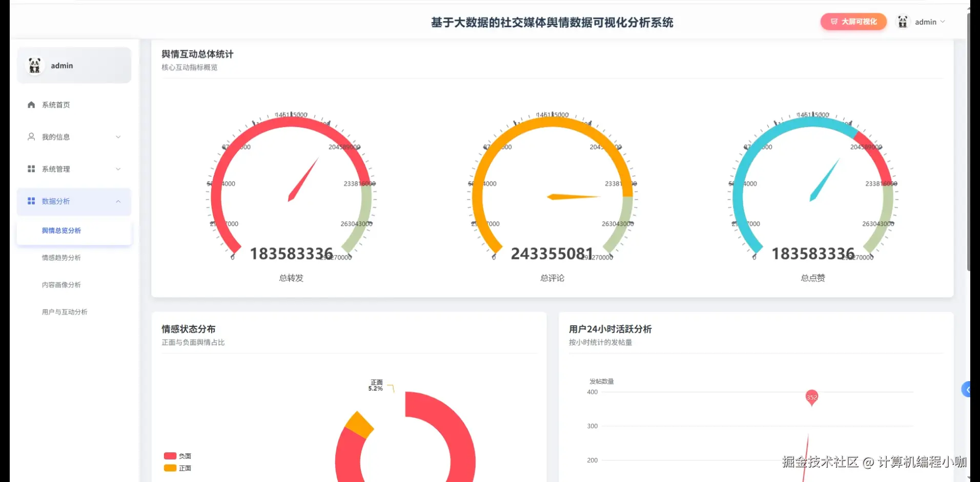Click the 发帖数量 axis label
Image resolution: width=980 pixels, height=482 pixels.
[x=601, y=382]
